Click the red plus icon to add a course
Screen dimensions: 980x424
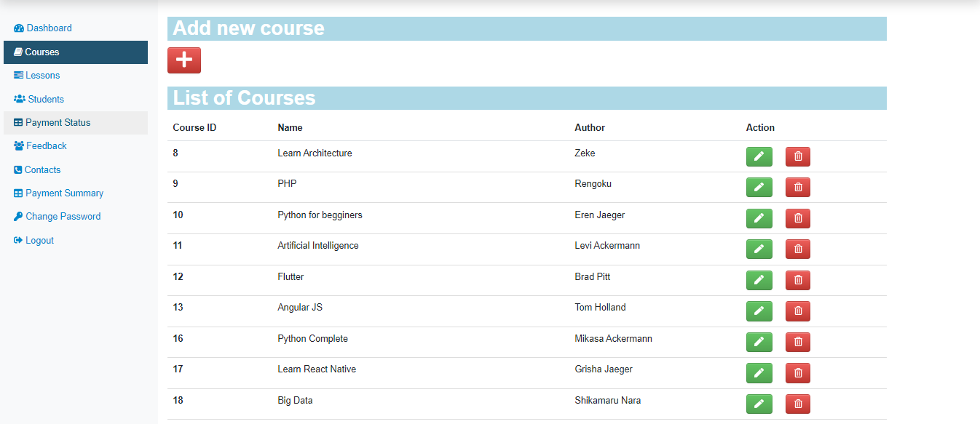tap(183, 60)
